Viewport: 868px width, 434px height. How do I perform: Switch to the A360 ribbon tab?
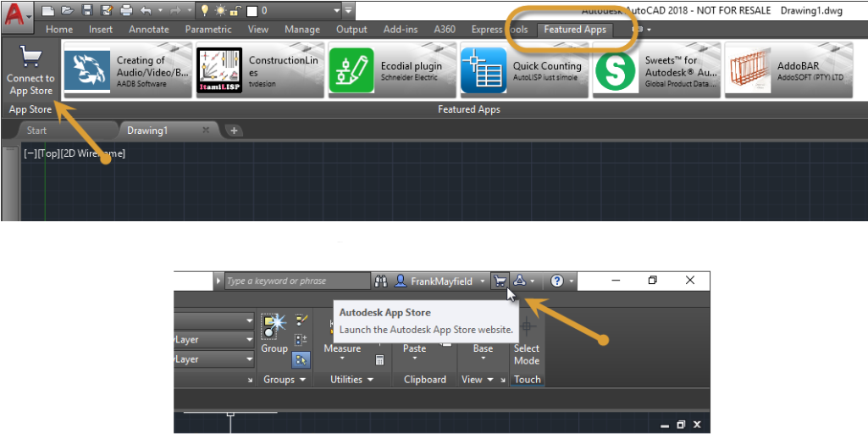[x=445, y=30]
